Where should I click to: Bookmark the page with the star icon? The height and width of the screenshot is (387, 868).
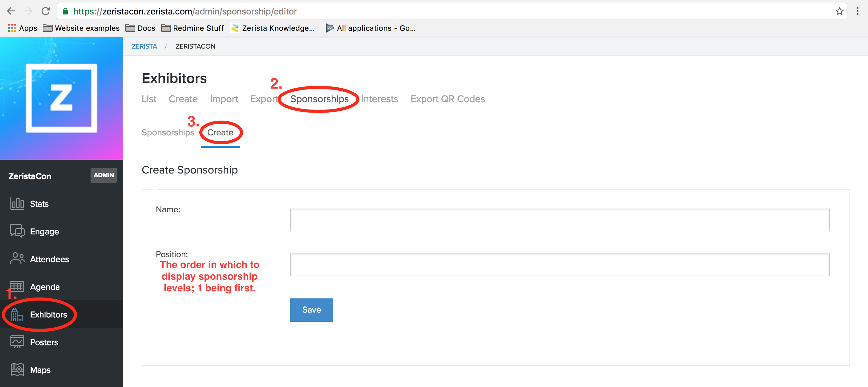839,11
